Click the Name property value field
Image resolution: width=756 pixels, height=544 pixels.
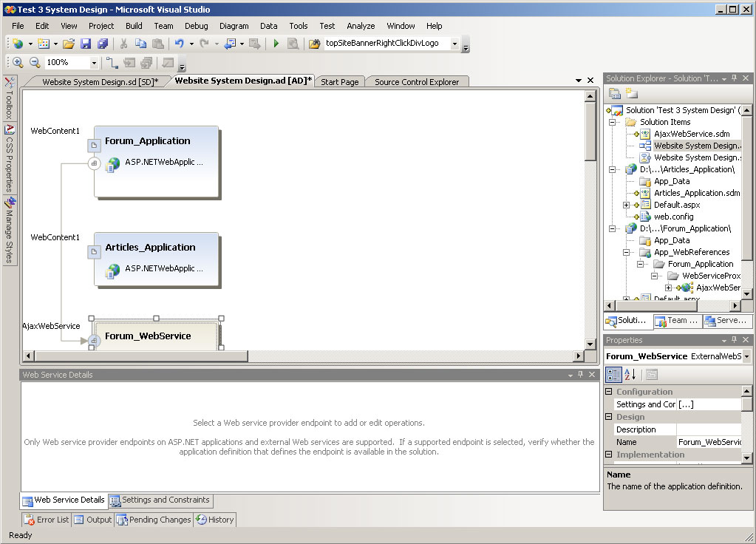pyautogui.click(x=709, y=442)
